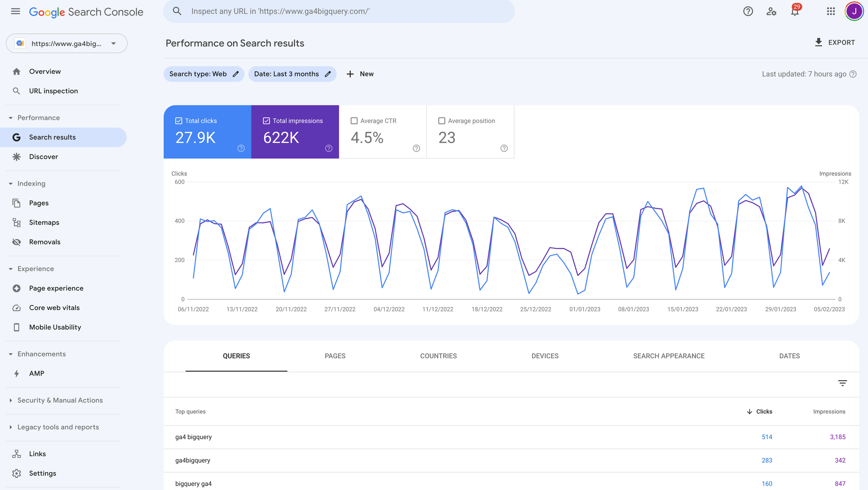Click the 3,185 impressions value
This screenshot has width=868, height=490.
(838, 437)
